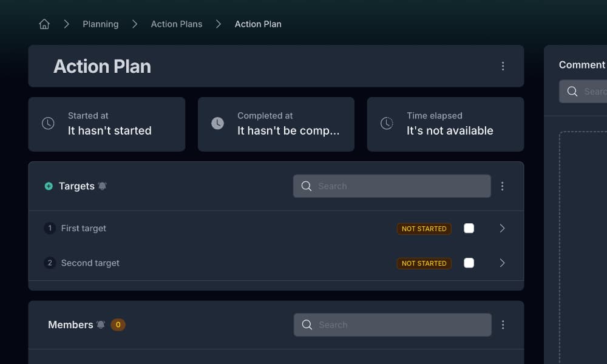Add a new target with green plus
The width and height of the screenshot is (607, 364).
[49, 186]
